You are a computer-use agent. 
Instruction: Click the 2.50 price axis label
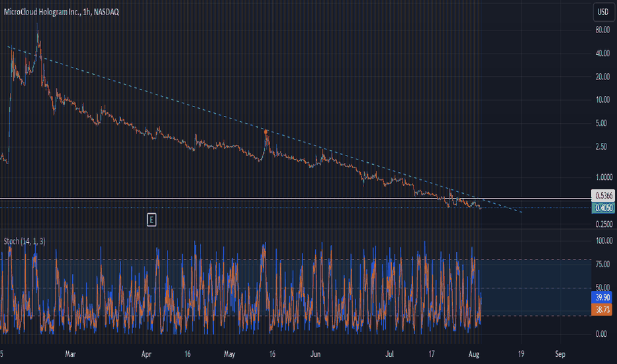click(x=601, y=147)
